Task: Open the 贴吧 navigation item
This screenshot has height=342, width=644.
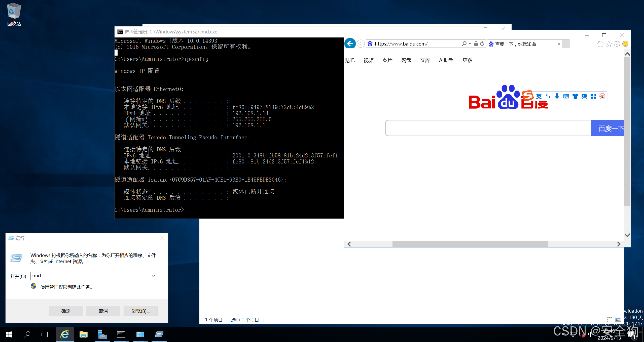Action: (349, 60)
